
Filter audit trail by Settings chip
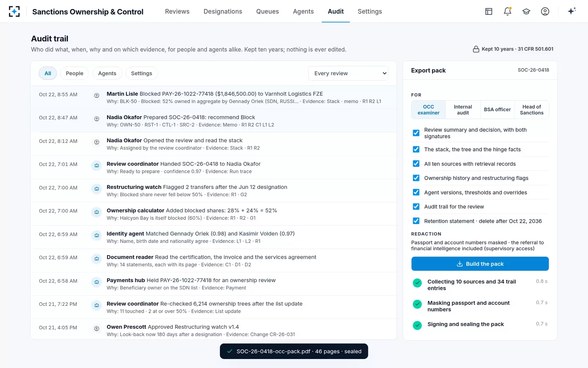pos(142,73)
